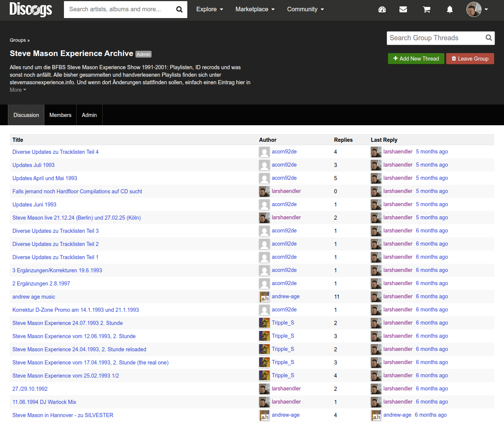
Task: Click larshaendler author avatar in 27./29.10.1992 row
Action: (x=264, y=389)
